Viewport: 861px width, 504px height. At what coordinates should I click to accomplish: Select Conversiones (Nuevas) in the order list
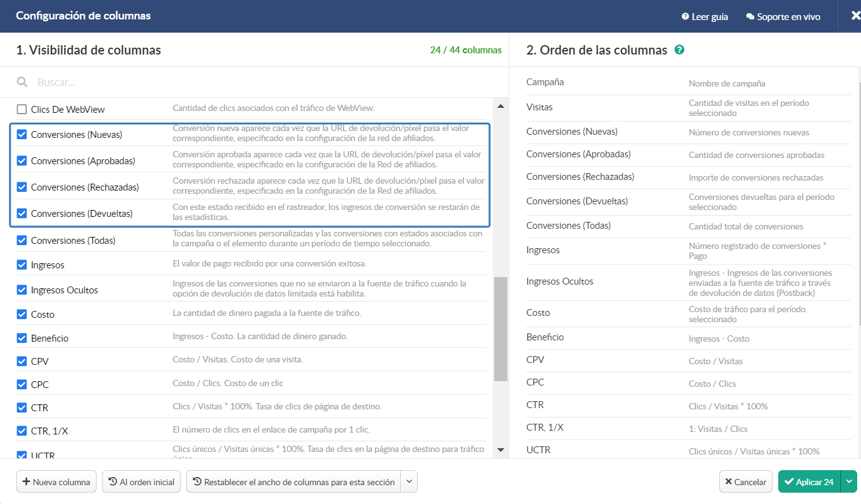tap(689, 132)
